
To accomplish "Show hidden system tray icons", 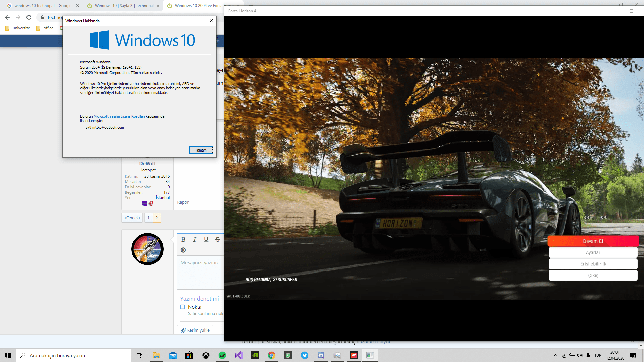I will [555, 355].
